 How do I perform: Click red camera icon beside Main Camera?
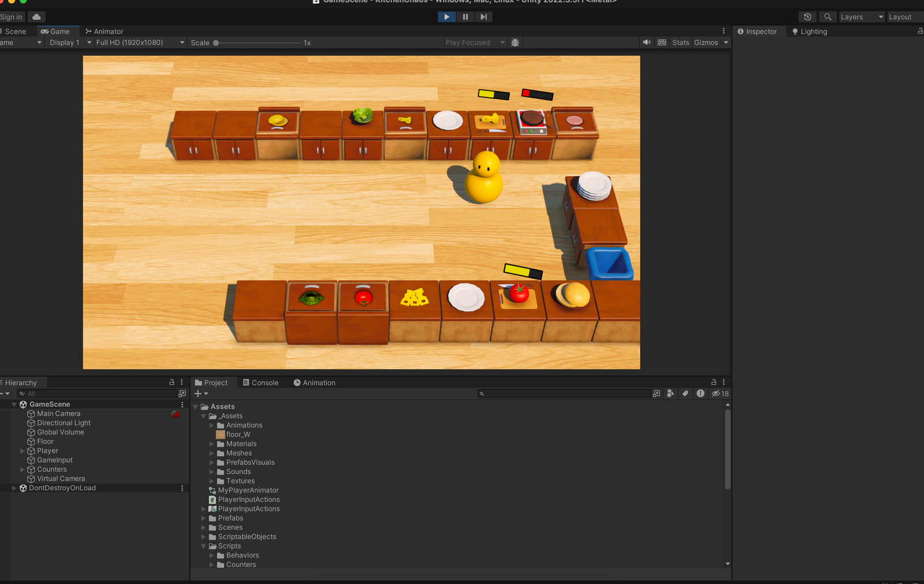[x=176, y=414]
